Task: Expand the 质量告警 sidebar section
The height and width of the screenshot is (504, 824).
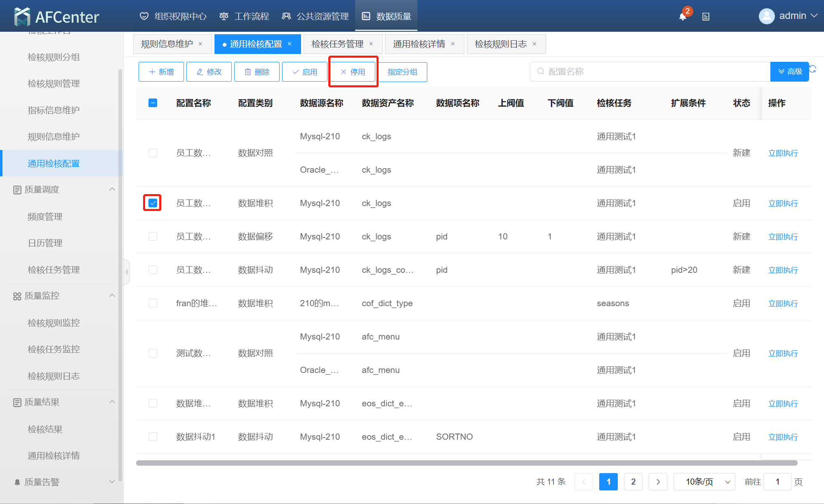Action: (x=112, y=482)
